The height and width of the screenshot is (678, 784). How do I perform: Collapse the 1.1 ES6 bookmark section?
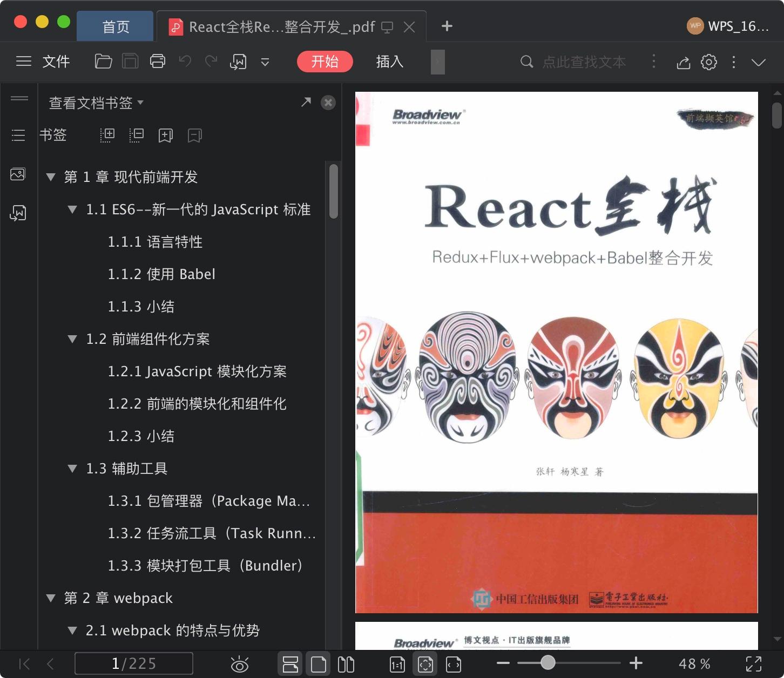click(72, 209)
